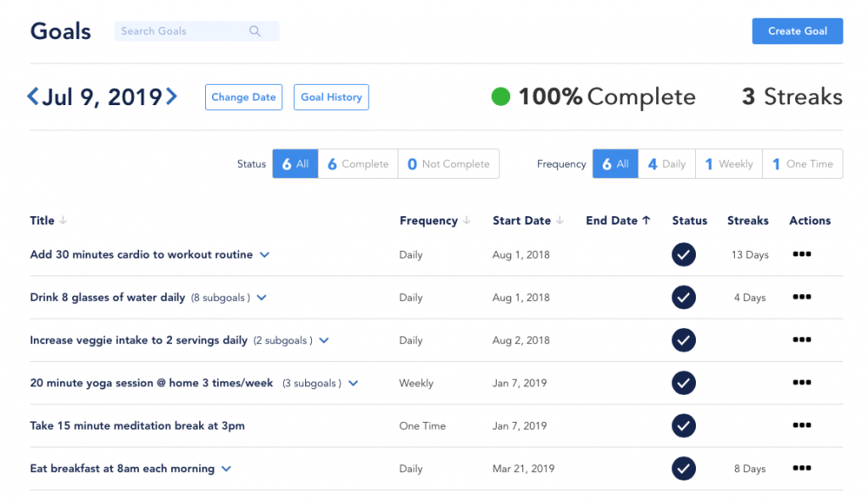Click the 13 Days streak value
The height and width of the screenshot is (500, 868).
pos(749,255)
